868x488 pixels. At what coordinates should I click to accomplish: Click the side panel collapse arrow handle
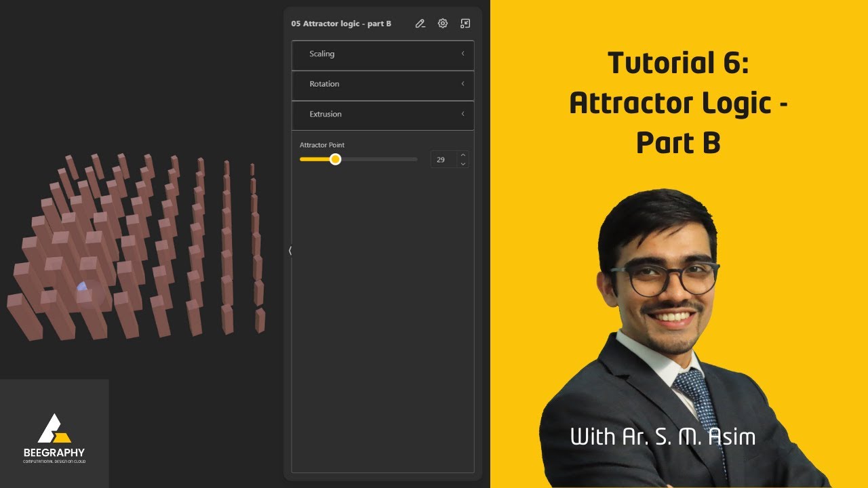pyautogui.click(x=290, y=251)
